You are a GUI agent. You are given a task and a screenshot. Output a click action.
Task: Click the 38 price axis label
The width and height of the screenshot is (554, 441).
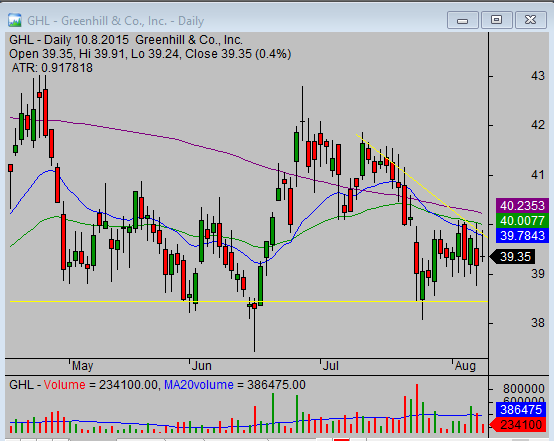point(538,323)
